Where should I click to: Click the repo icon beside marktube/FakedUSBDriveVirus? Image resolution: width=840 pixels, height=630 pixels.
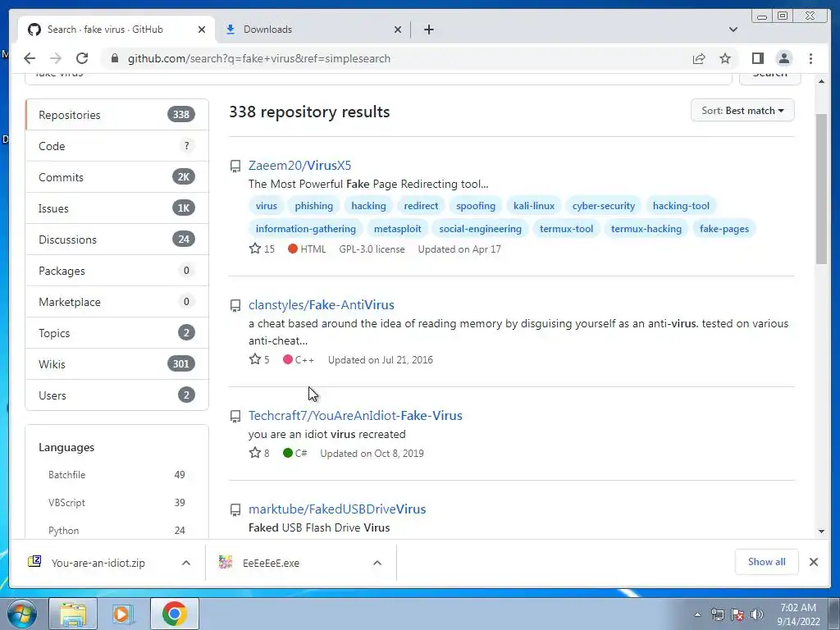(x=235, y=509)
